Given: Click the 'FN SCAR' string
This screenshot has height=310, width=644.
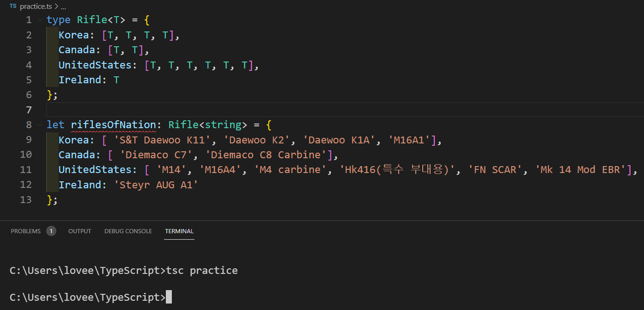Looking at the screenshot, I should coord(496,170).
